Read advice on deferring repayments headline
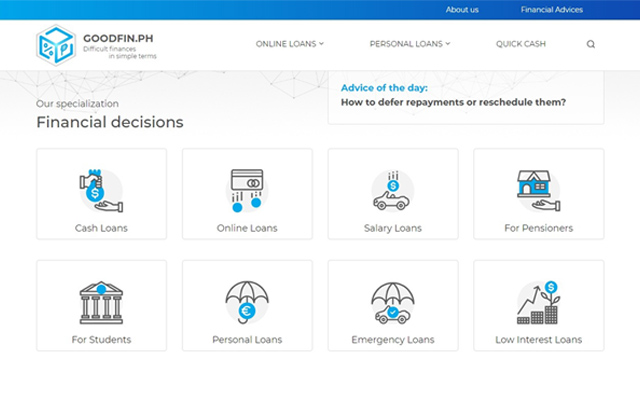This screenshot has height=400, width=640. 453,102
